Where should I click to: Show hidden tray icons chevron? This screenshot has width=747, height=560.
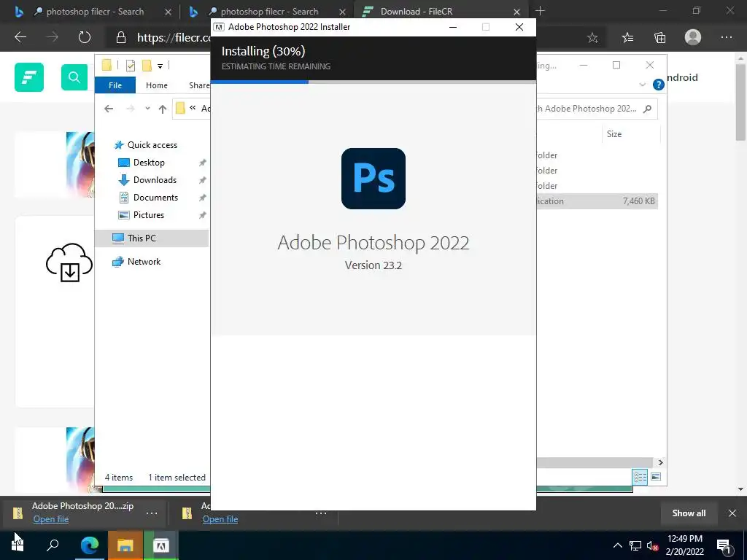pos(617,545)
